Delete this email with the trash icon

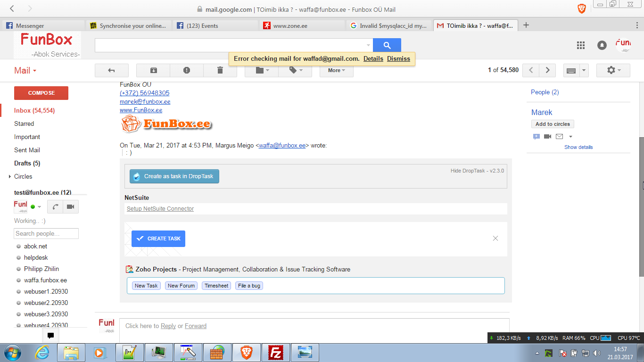220,70
